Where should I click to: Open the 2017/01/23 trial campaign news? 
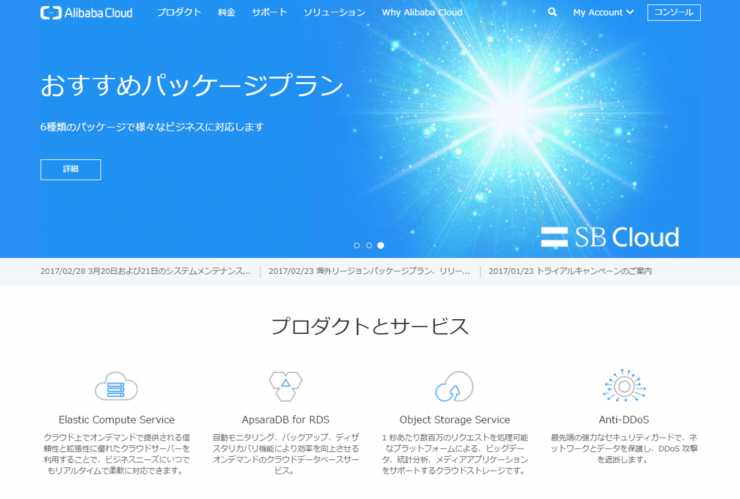point(570,271)
